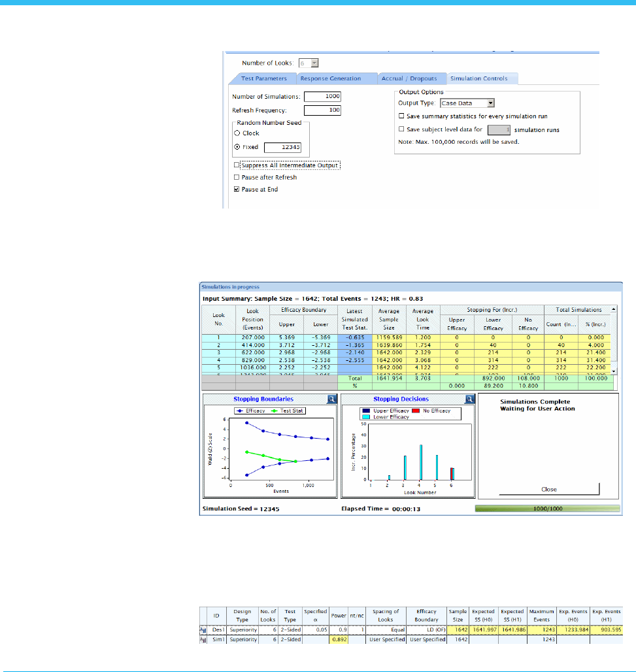This screenshot has width=636, height=672.
Task: Click the Lower Efficacy legend swatch
Action: [367, 416]
